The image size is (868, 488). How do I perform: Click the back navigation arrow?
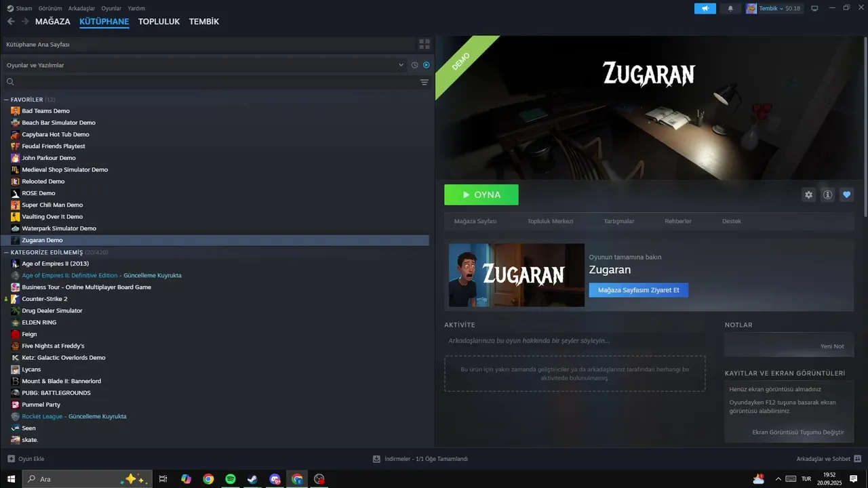11,22
